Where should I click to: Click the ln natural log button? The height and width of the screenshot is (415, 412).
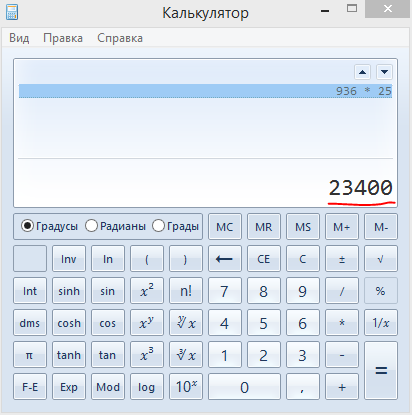(x=108, y=259)
